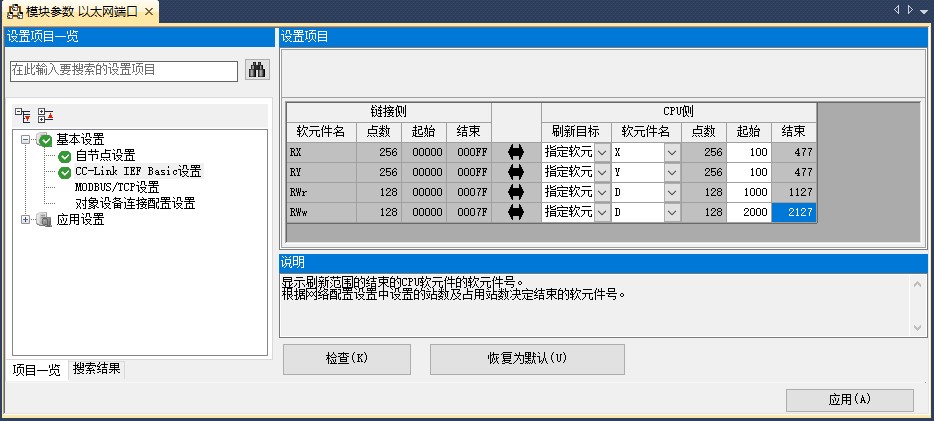Click the 应用(A) button
Image resolution: width=934 pixels, height=421 pixels.
coord(849,400)
